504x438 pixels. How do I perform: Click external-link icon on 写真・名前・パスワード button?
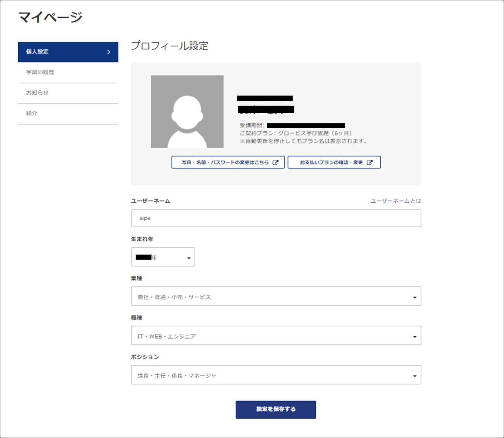click(276, 162)
